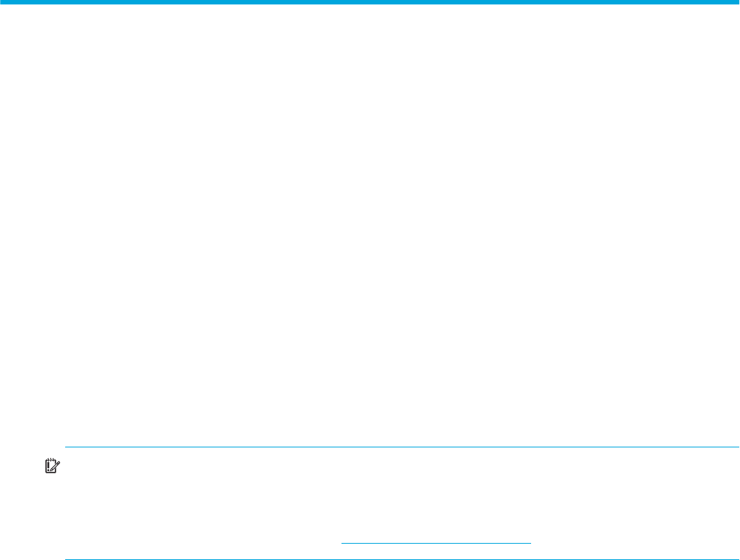Image resolution: width=740 pixels, height=560 pixels.
Task: Click the blank white page body
Action: pyautogui.click(x=370, y=221)
